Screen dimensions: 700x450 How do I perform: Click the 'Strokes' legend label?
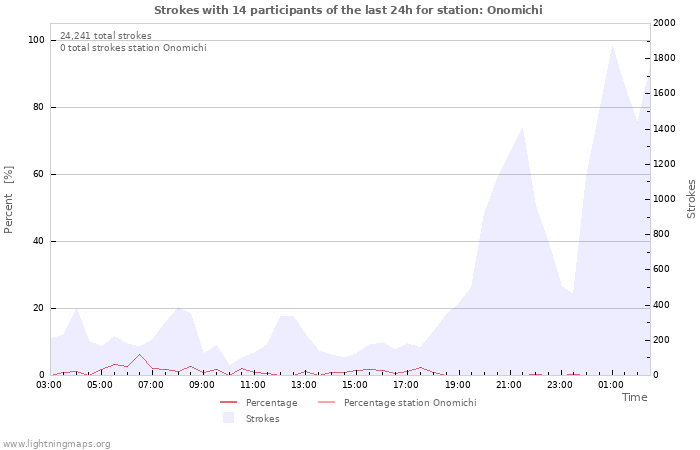(x=262, y=419)
